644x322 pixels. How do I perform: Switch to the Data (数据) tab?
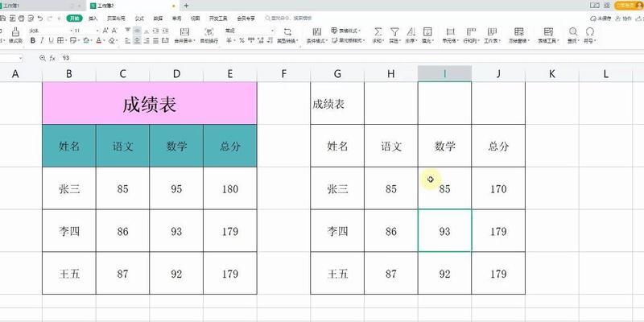pos(158,18)
